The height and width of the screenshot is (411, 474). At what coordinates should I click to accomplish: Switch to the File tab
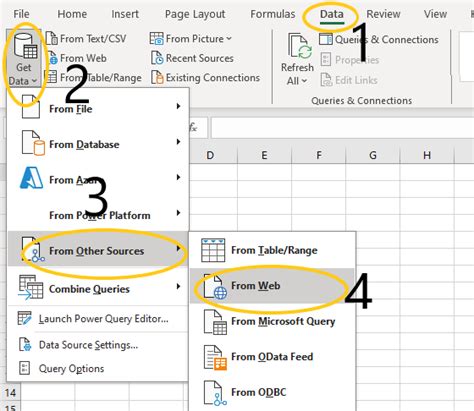pos(21,14)
